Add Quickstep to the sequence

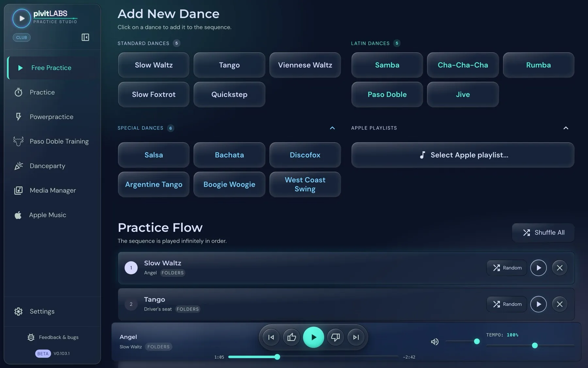(x=229, y=95)
